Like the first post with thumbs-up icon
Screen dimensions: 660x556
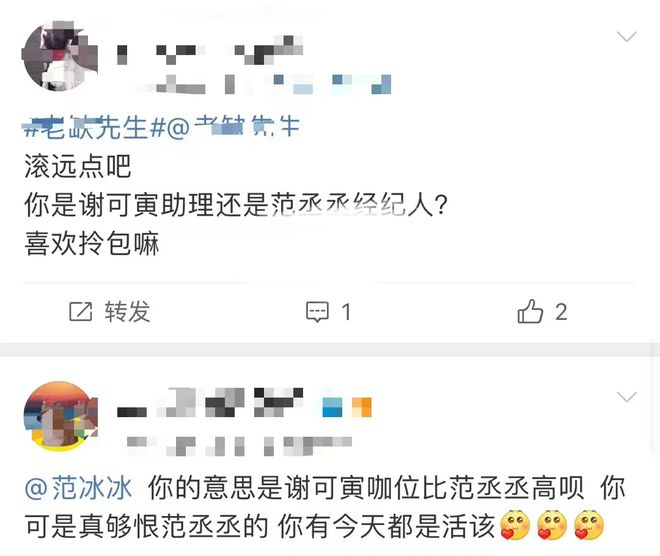[x=530, y=311]
